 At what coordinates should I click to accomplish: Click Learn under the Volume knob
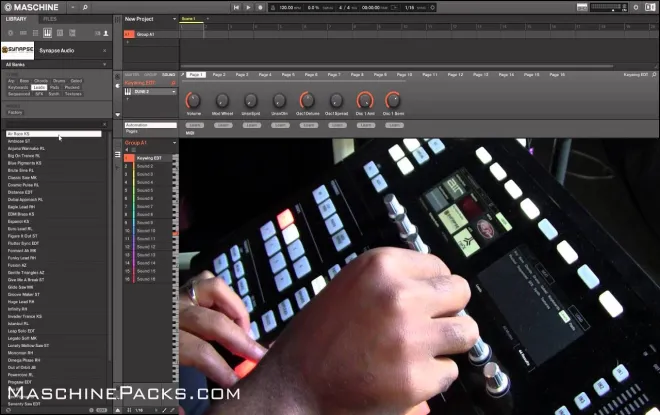194,125
